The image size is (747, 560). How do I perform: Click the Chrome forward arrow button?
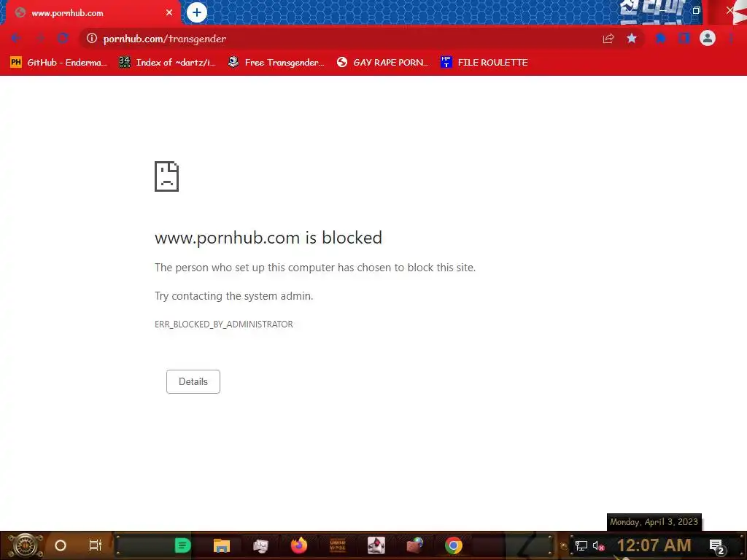41,38
